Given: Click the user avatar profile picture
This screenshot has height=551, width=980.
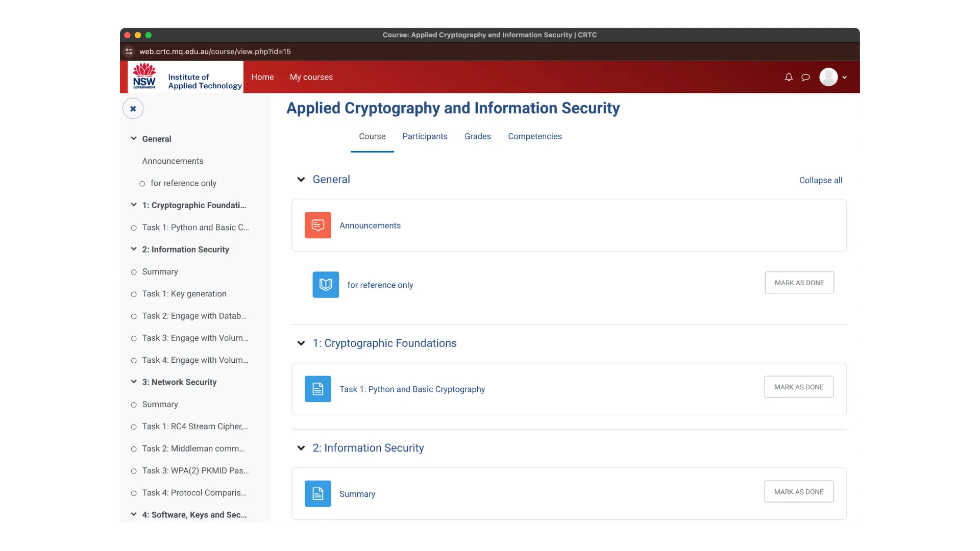Looking at the screenshot, I should coord(828,77).
